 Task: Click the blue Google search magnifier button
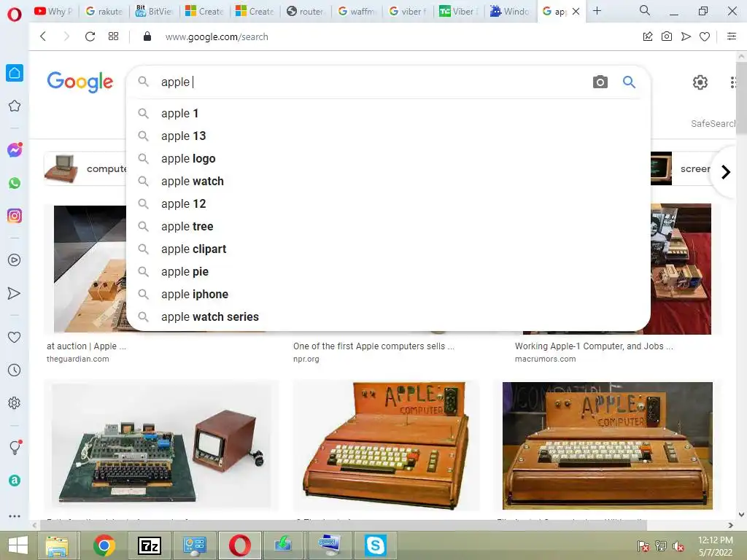(x=629, y=82)
